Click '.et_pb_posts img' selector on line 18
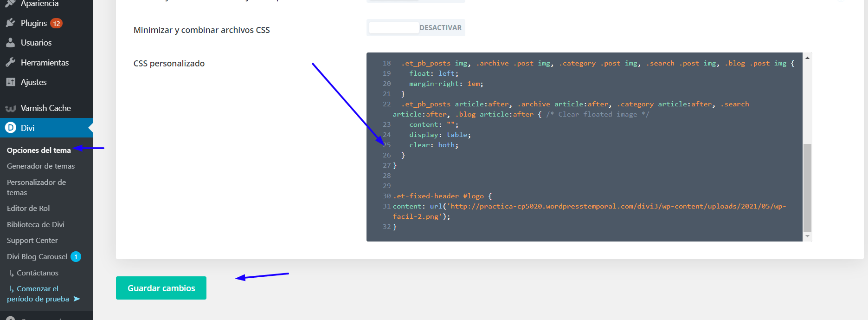868x320 pixels. [434, 63]
